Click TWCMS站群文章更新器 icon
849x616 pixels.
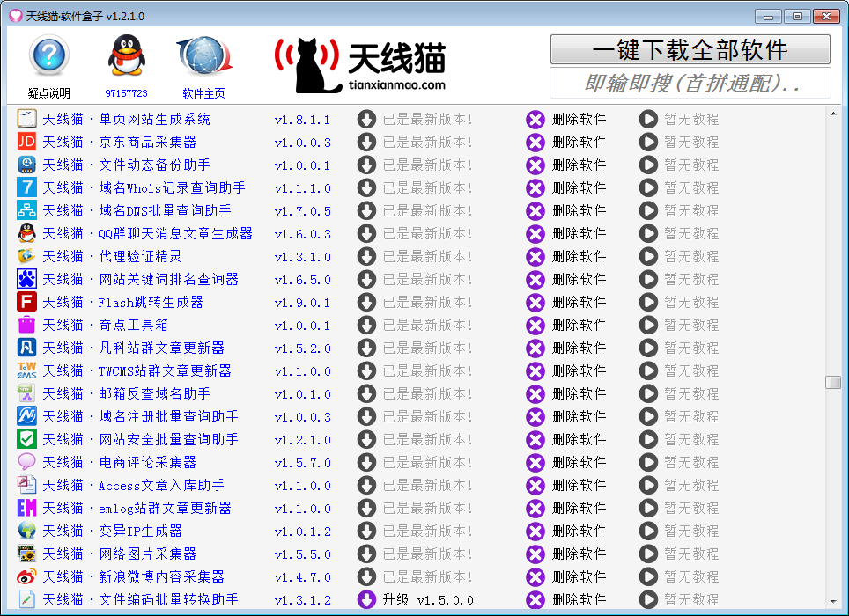coord(26,370)
